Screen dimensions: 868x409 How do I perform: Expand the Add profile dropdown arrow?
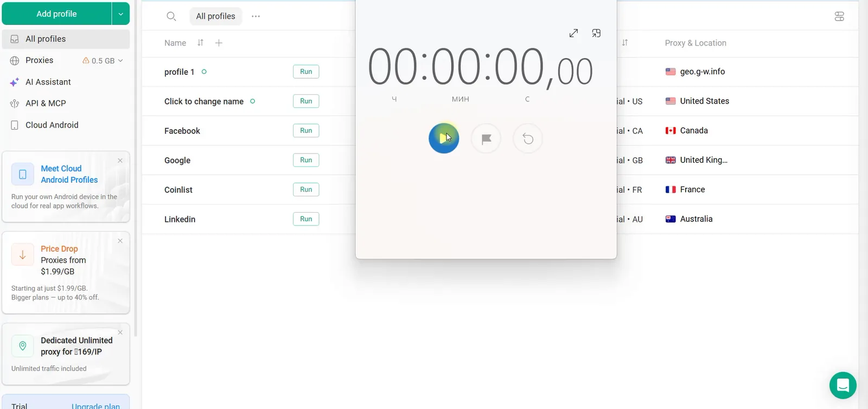point(121,14)
